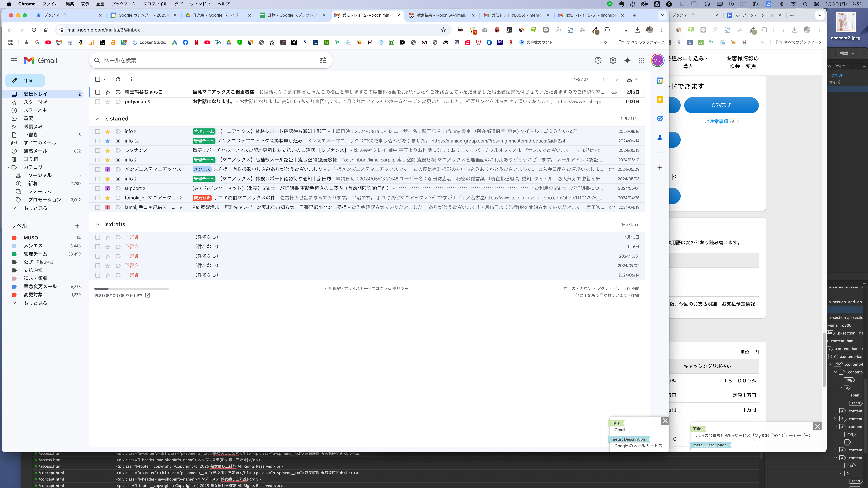Go to next page of messages arrow
The image size is (868, 488).
pos(617,79)
